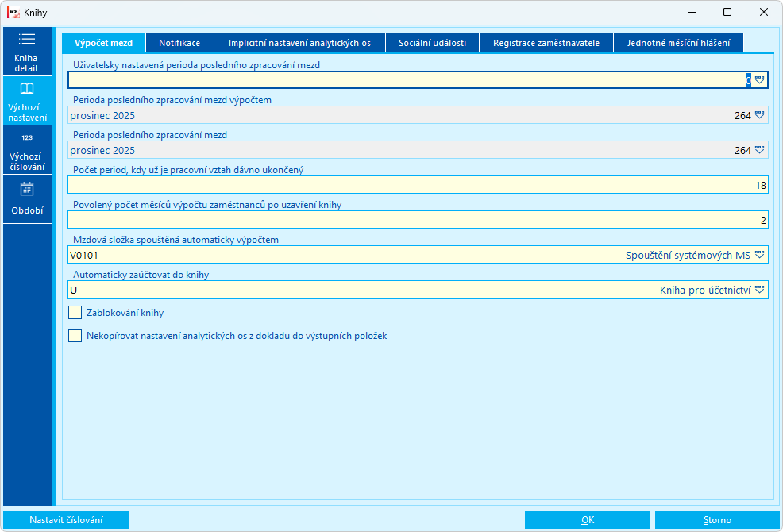Confirm with the OK button
The height and width of the screenshot is (532, 783).
pos(588,520)
